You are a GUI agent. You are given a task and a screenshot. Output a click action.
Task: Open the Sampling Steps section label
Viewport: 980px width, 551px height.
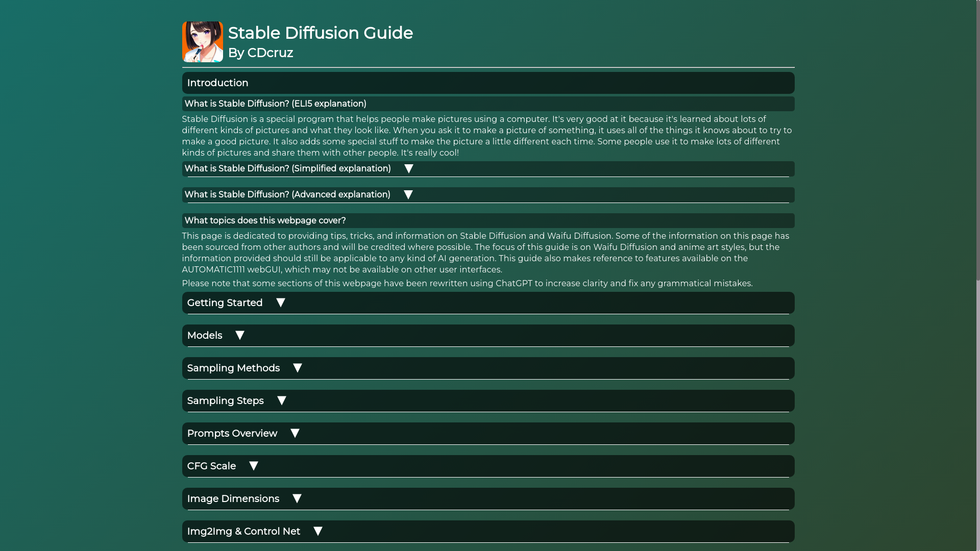tap(225, 401)
